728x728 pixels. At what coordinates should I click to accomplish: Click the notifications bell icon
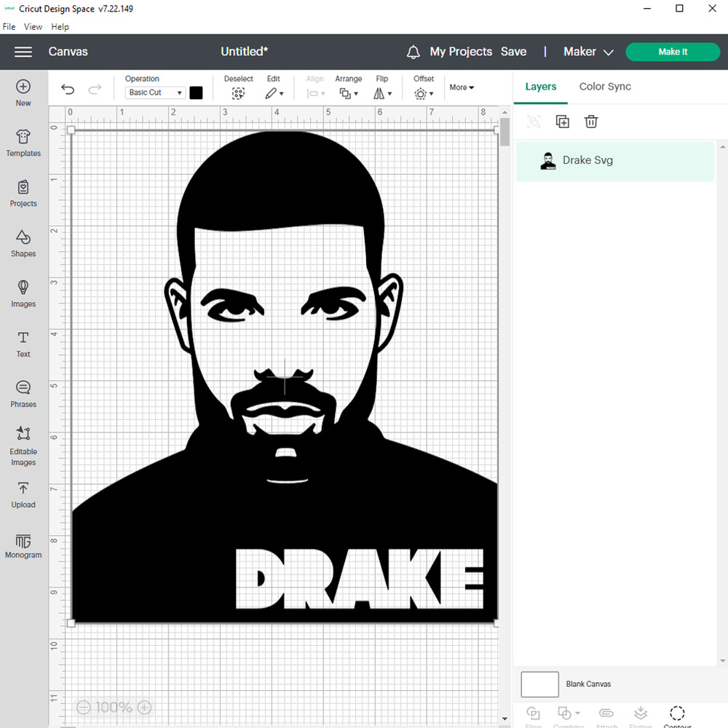tap(413, 52)
